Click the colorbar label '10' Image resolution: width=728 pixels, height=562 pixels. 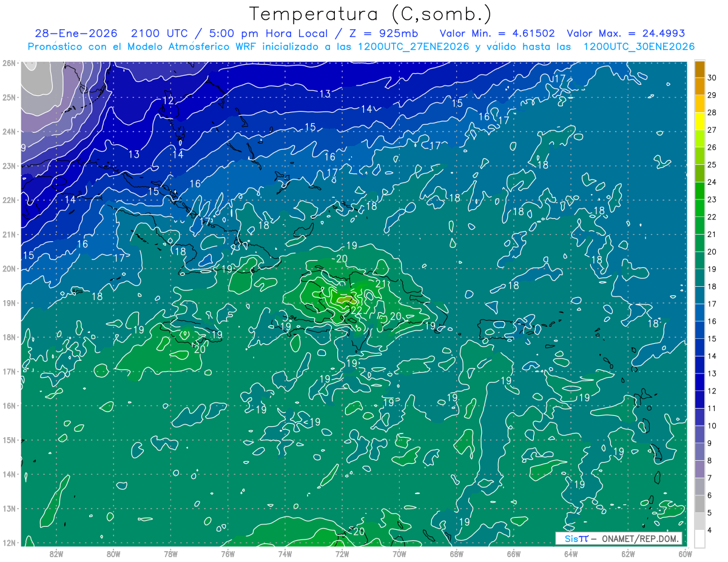click(x=712, y=426)
